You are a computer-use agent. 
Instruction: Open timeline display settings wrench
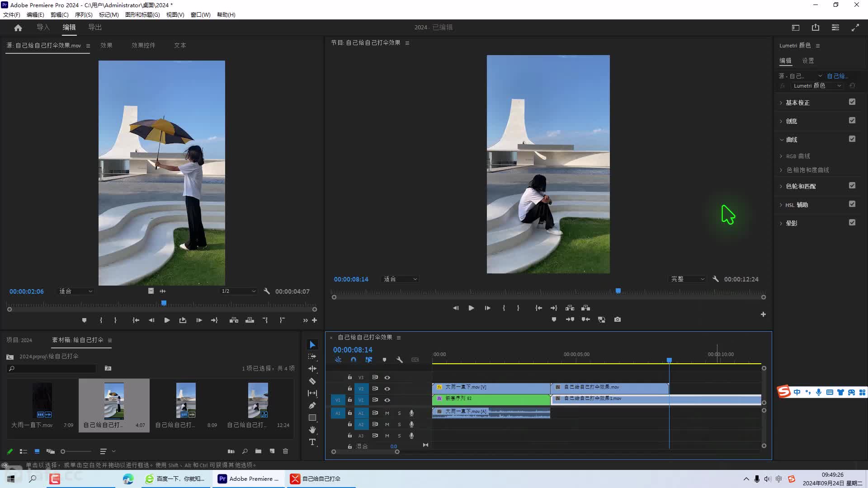(x=400, y=360)
